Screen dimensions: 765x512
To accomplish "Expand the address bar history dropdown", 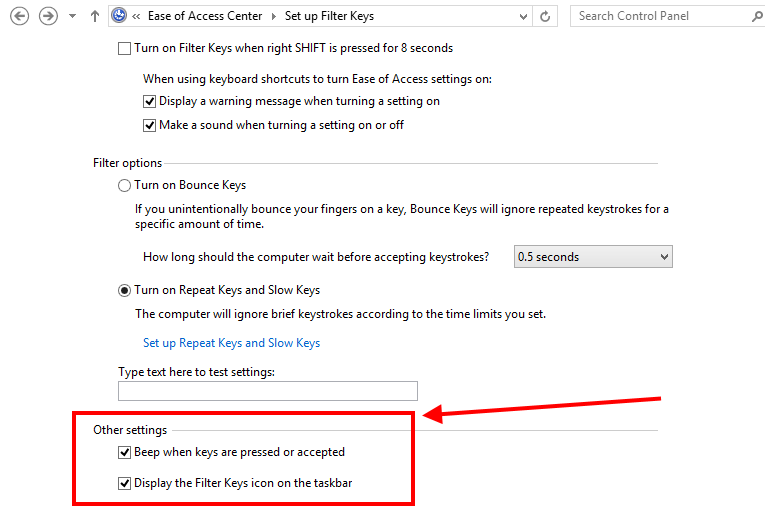I will point(523,16).
